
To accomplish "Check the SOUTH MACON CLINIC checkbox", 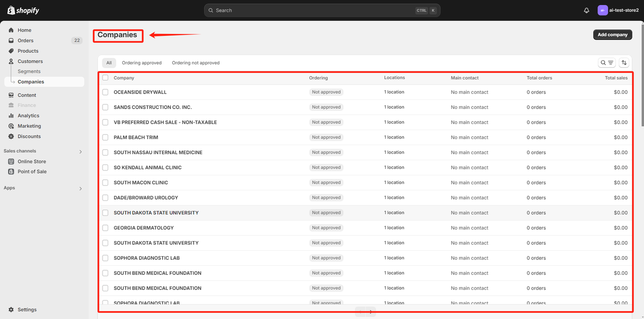I will [x=105, y=182].
